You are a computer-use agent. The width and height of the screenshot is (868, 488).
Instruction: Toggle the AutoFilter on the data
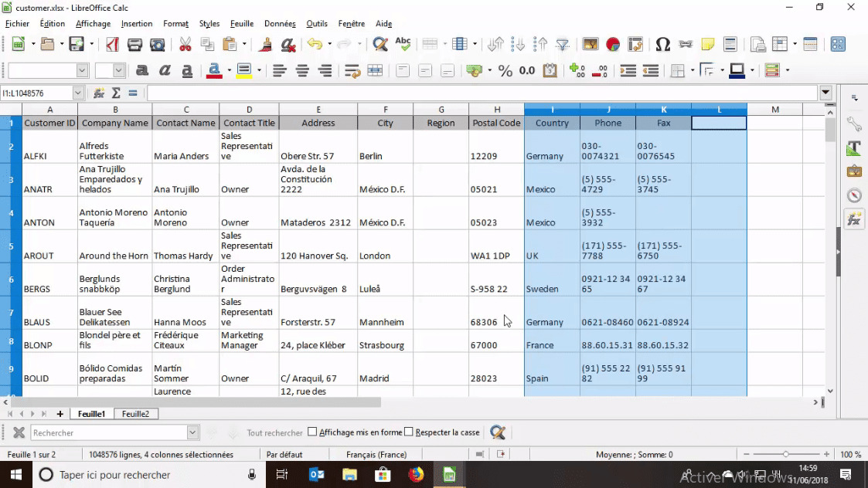pyautogui.click(x=563, y=44)
